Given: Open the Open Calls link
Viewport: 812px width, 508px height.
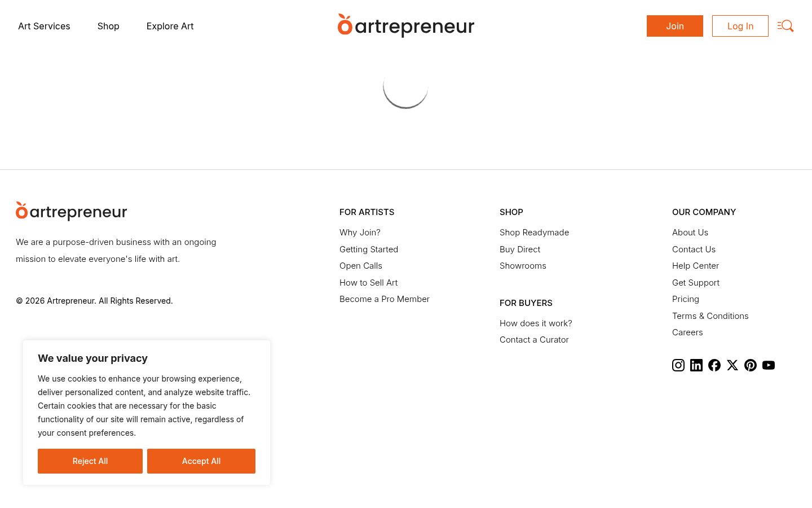Looking at the screenshot, I should click(361, 266).
